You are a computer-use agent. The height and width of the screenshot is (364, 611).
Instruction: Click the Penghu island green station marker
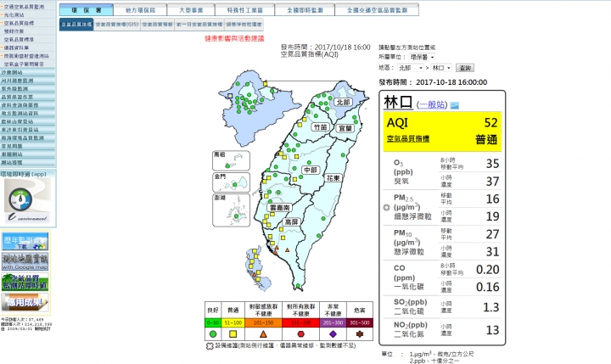237,216
